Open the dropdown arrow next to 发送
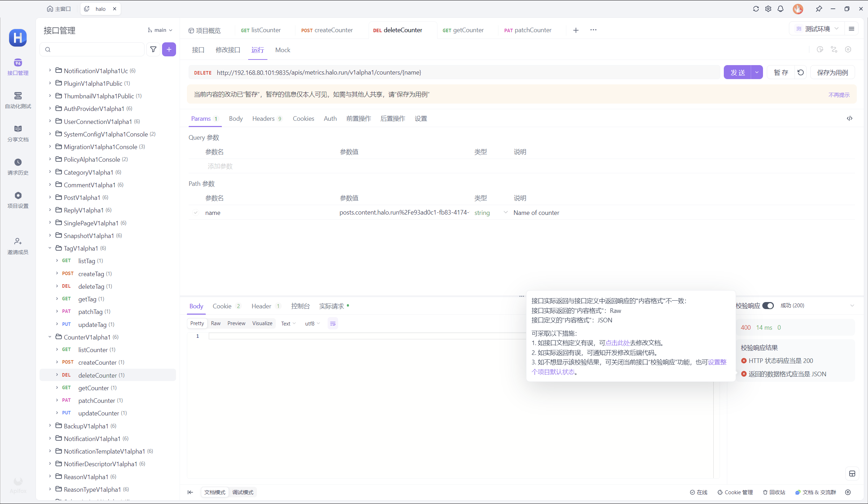 (x=757, y=72)
